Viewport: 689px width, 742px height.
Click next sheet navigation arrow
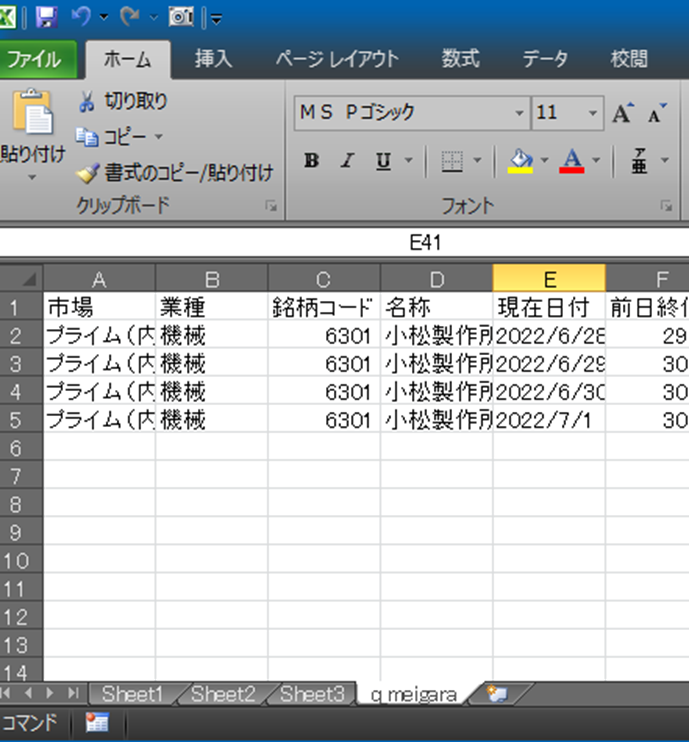(x=50, y=694)
